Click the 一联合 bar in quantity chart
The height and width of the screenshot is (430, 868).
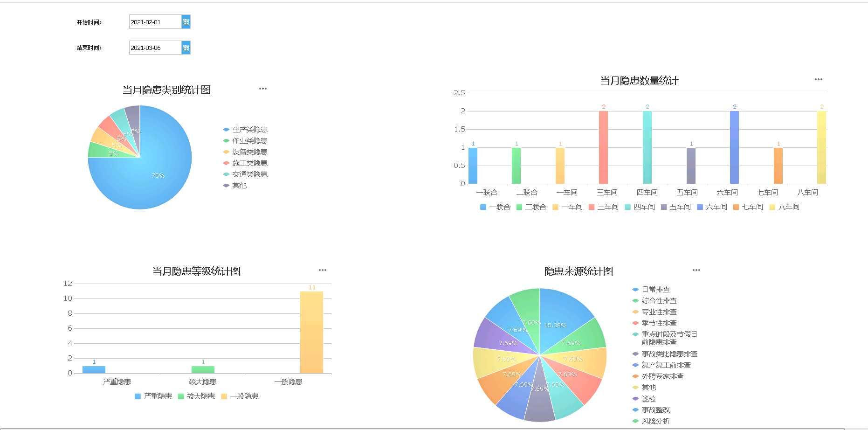[x=473, y=166]
